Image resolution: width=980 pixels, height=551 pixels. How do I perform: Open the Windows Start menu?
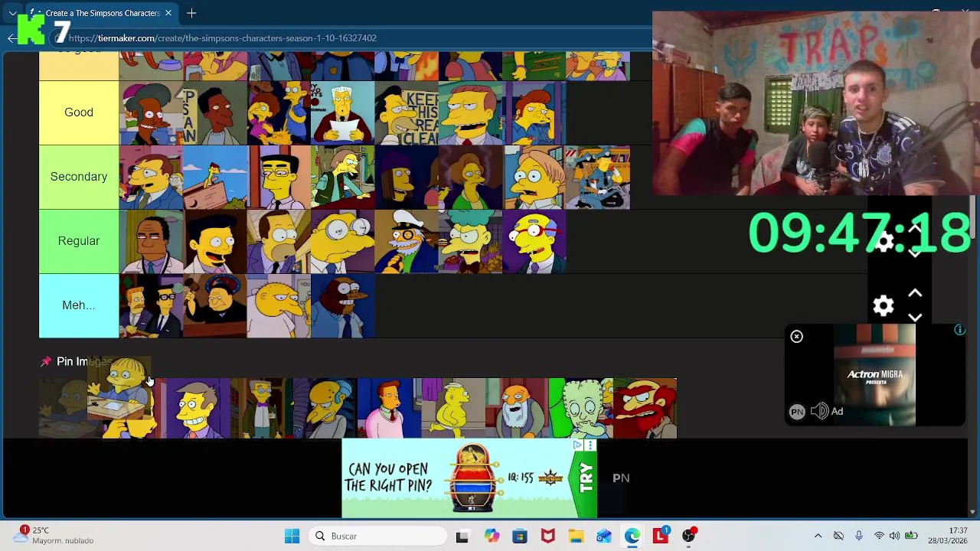(x=292, y=536)
